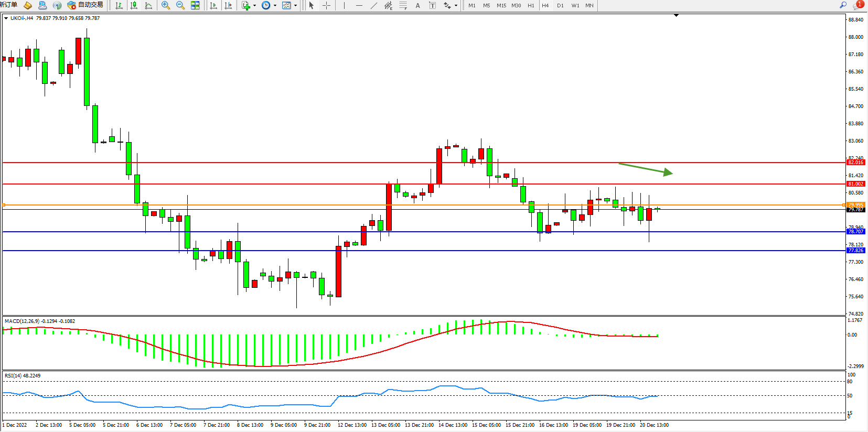Viewport: 868px width, 432px height.
Task: Open the search magnifier at top right
Action: pyautogui.click(x=843, y=5)
